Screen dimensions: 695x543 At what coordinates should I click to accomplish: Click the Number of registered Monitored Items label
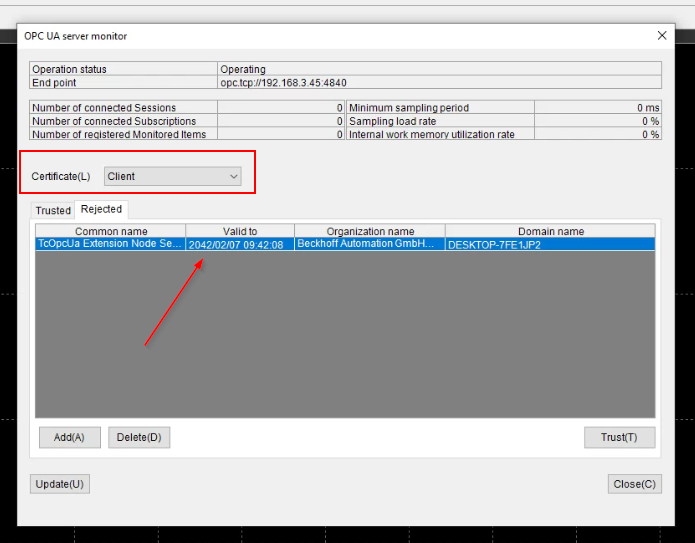coord(119,134)
